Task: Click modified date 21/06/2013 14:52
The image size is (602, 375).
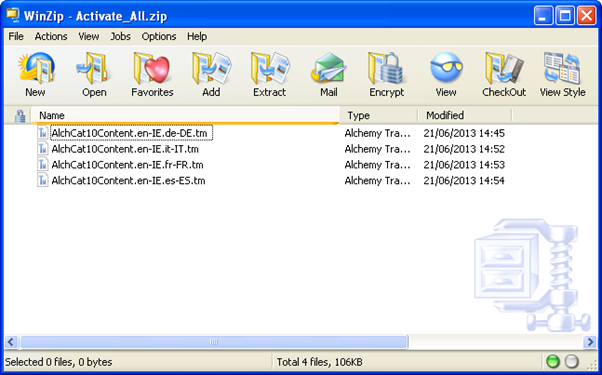Action: coord(464,149)
